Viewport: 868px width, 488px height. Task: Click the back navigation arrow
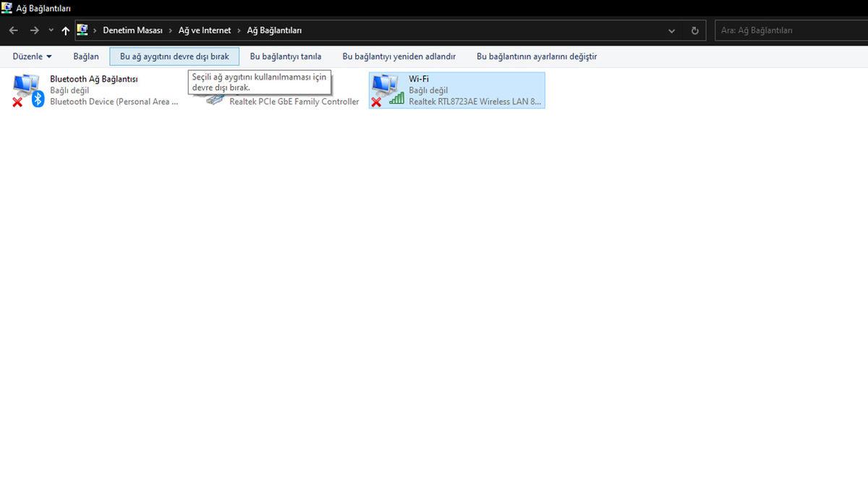(13, 30)
